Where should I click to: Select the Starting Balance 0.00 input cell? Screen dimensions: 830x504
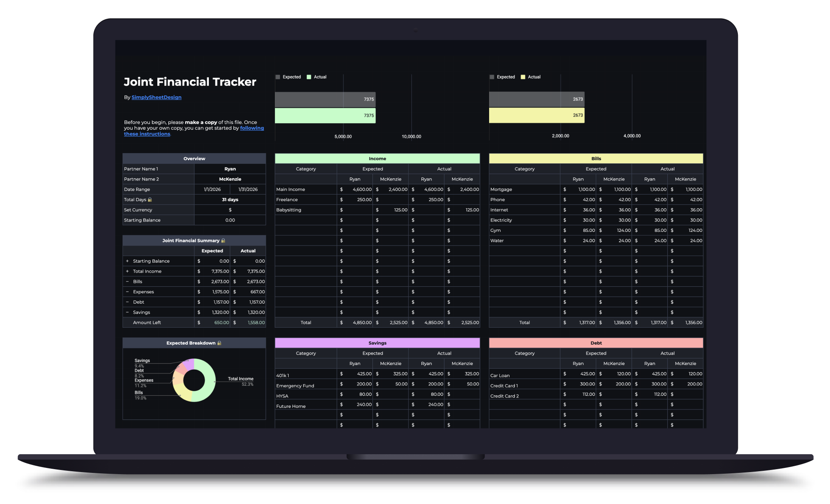tap(230, 220)
